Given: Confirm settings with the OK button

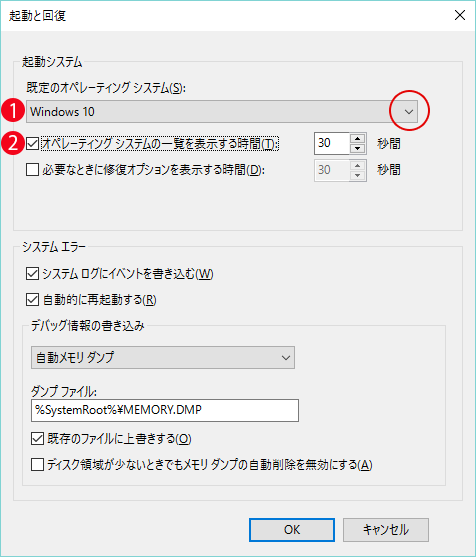Looking at the screenshot, I should coord(292,530).
